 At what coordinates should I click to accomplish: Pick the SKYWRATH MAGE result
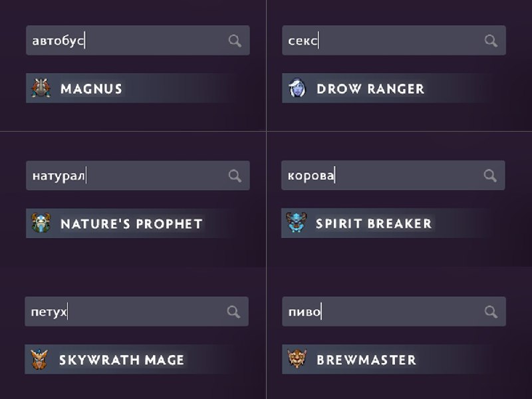click(121, 360)
